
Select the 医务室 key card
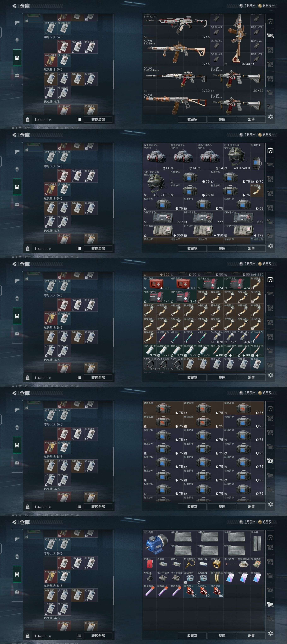coord(257,364)
